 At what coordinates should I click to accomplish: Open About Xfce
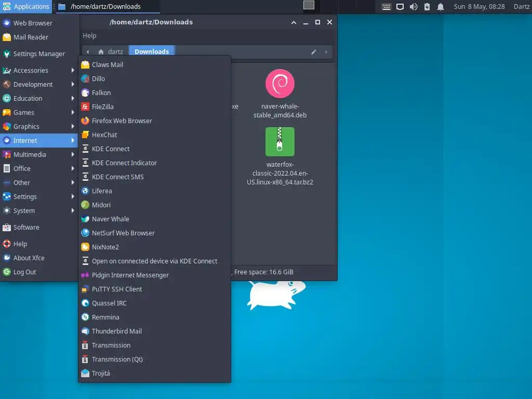pos(38,258)
